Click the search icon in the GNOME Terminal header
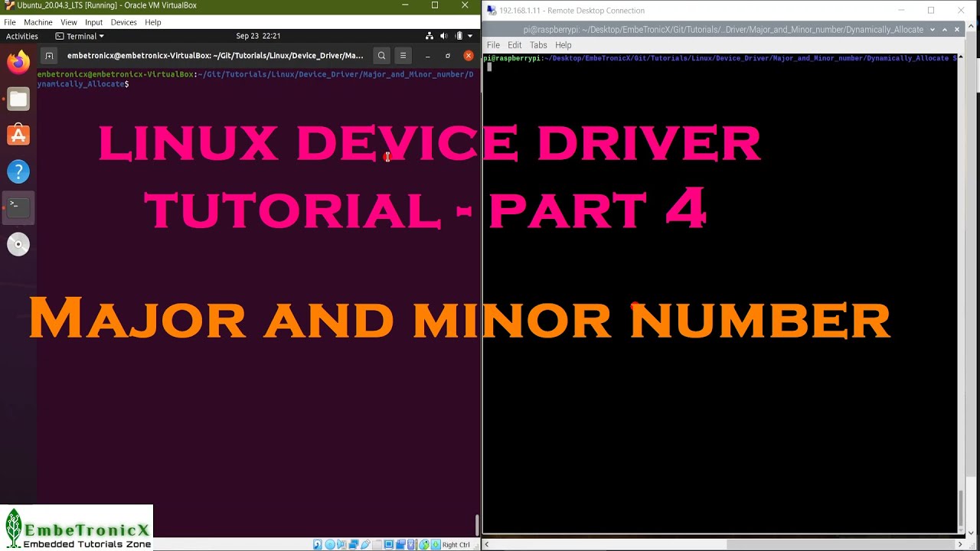Image resolution: width=980 pixels, height=551 pixels. click(381, 55)
